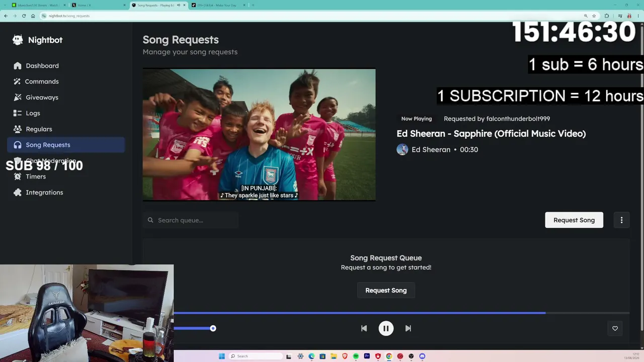Screen dimensions: 644x362
Task: Click the nightbot.tv address bar URL
Action: [69, 16]
